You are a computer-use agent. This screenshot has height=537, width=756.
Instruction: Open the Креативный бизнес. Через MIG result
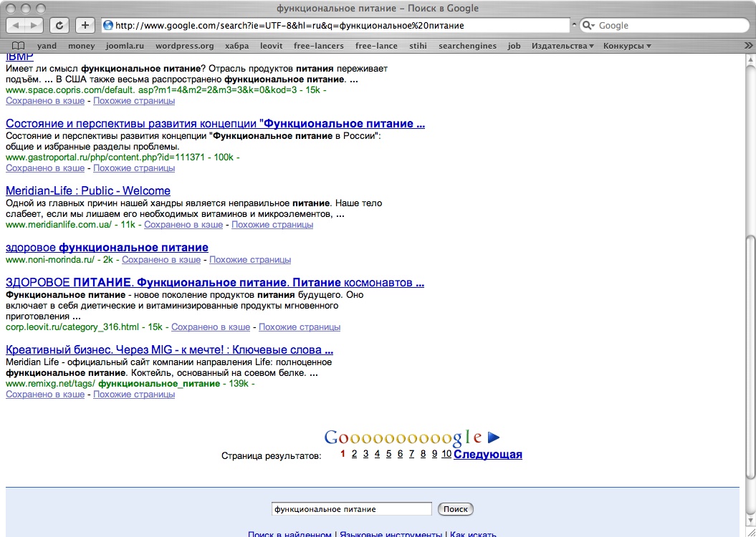(170, 349)
